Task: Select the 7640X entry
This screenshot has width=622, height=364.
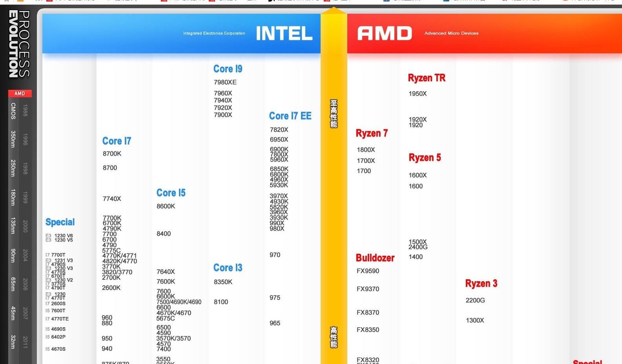Action: pyautogui.click(x=166, y=272)
